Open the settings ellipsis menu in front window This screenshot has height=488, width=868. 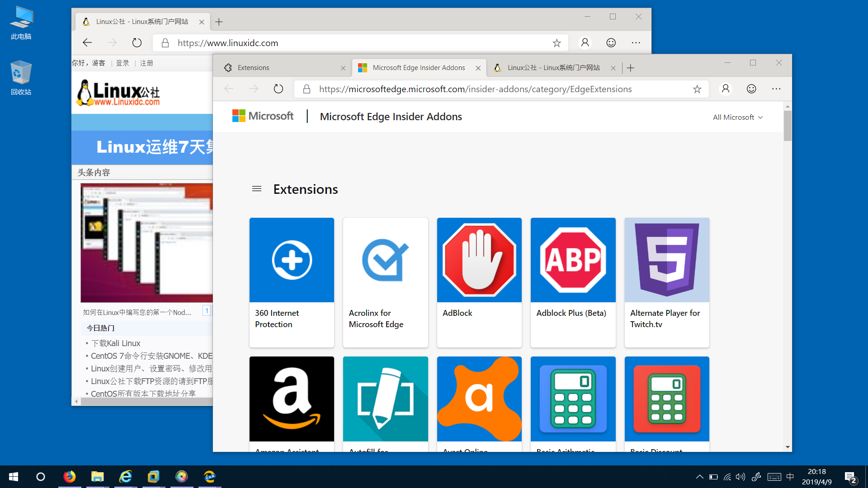pos(776,89)
